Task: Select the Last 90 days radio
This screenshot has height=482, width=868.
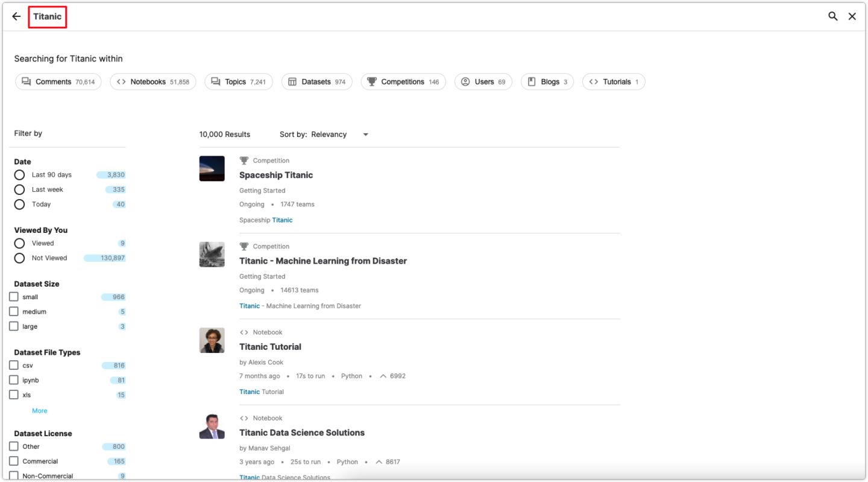Action: (19, 175)
